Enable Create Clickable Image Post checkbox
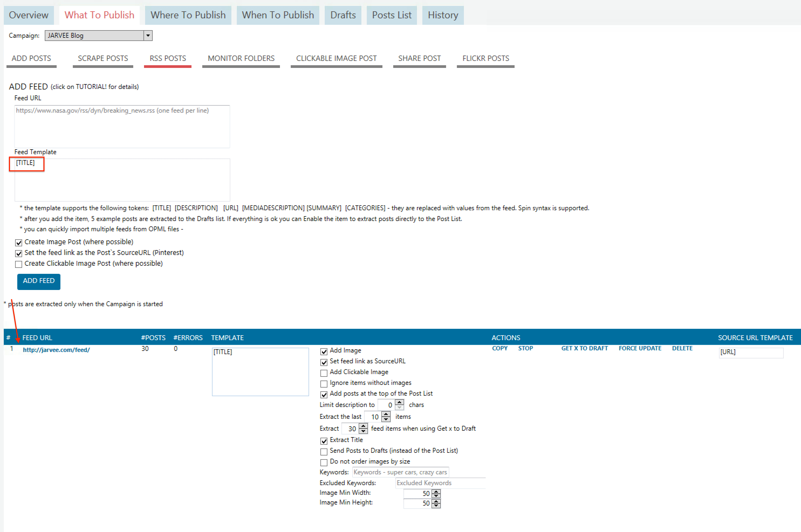Screen dimensions: 801x532 [x=19, y=264]
